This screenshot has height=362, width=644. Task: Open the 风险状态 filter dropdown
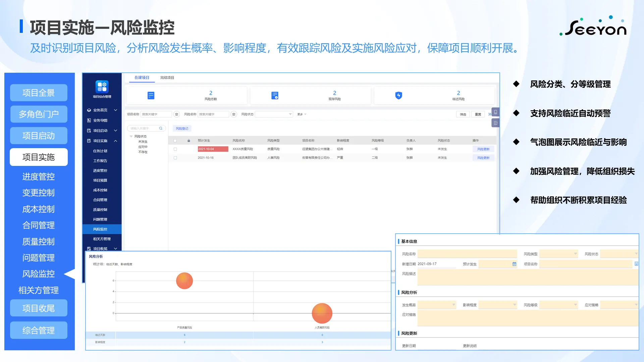274,114
